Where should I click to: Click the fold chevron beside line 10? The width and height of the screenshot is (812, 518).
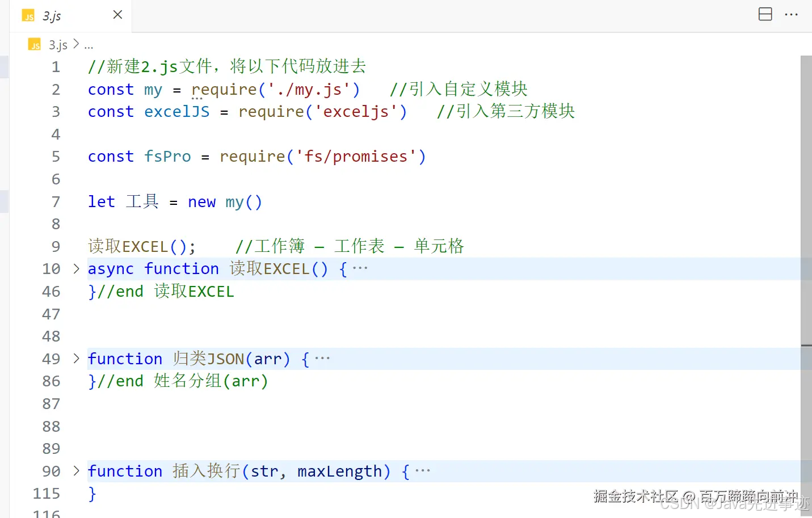point(76,269)
